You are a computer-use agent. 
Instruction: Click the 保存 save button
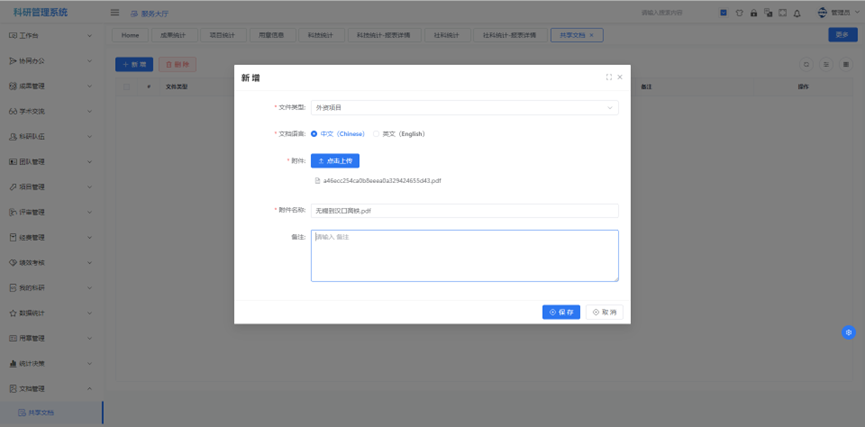pos(561,312)
